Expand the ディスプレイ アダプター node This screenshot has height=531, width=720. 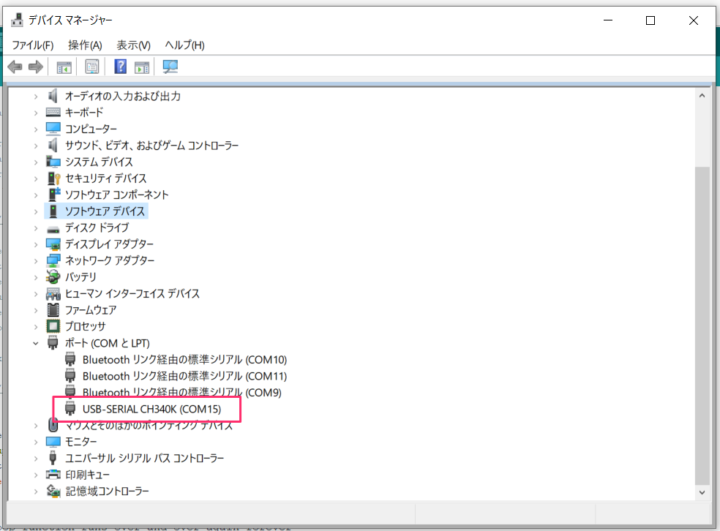pyautogui.click(x=36, y=244)
